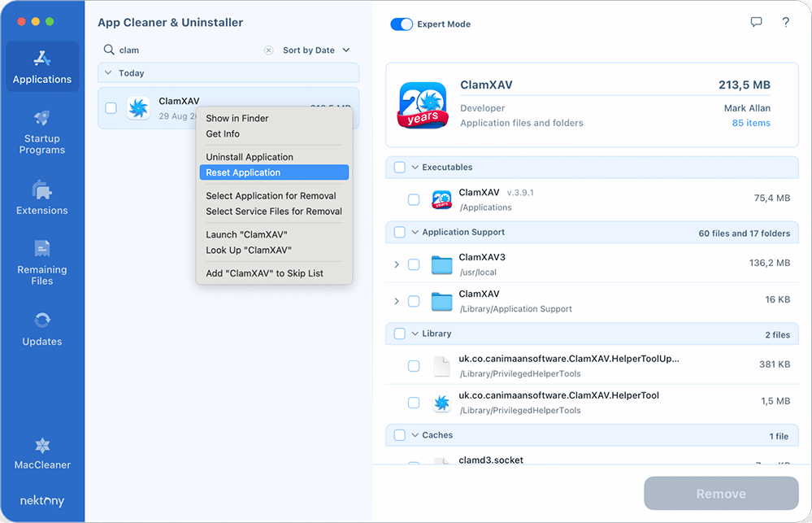Choose Get Info from context menu
Viewport: 812px width, 523px height.
274,133
